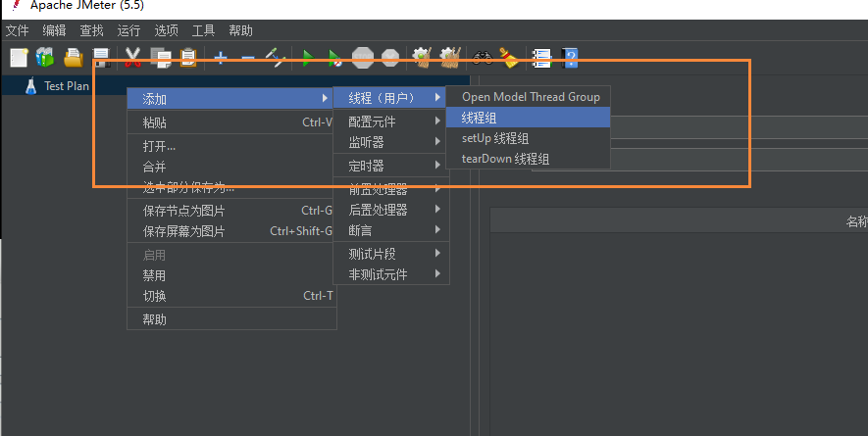
Task: Choose 打开... in the context menu
Action: 230,146
